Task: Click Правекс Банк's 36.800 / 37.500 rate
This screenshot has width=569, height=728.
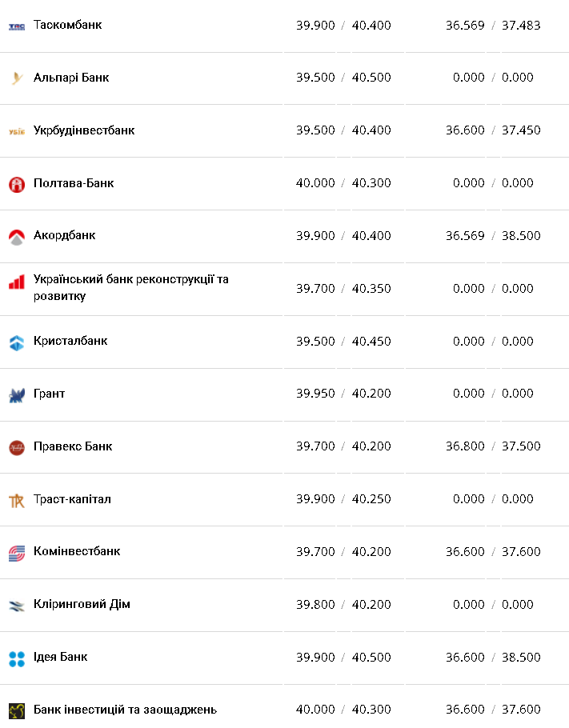Action: (493, 446)
